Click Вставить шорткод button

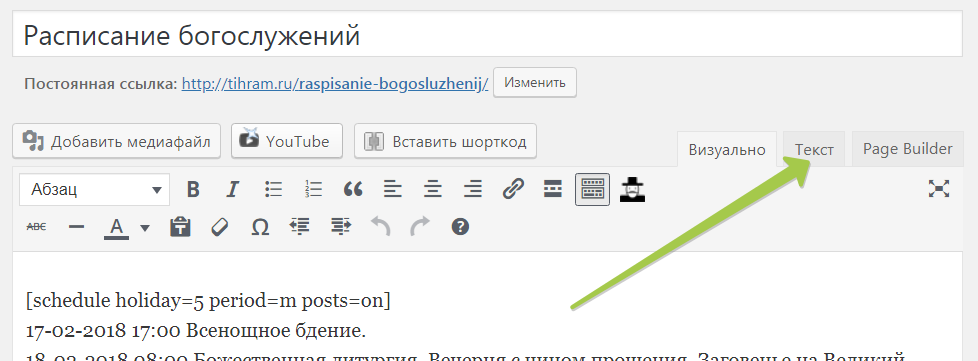pos(445,141)
